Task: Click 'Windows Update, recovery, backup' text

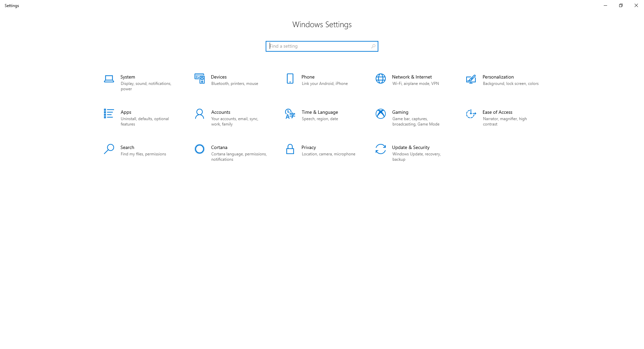Action: 417,157
